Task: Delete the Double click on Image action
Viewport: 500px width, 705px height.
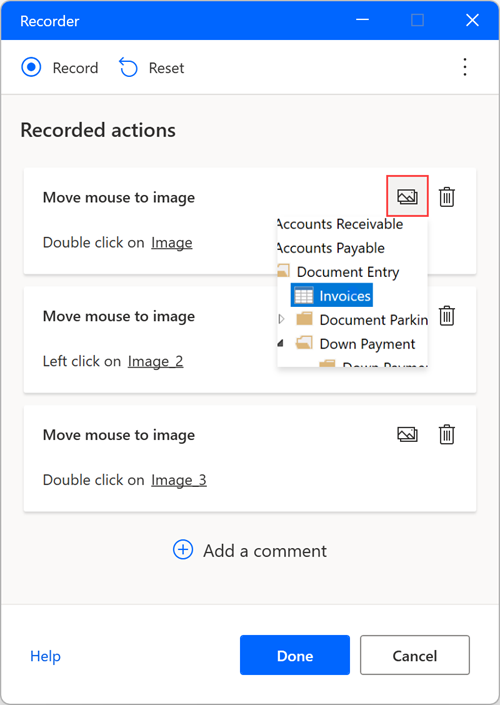Action: pos(446,197)
